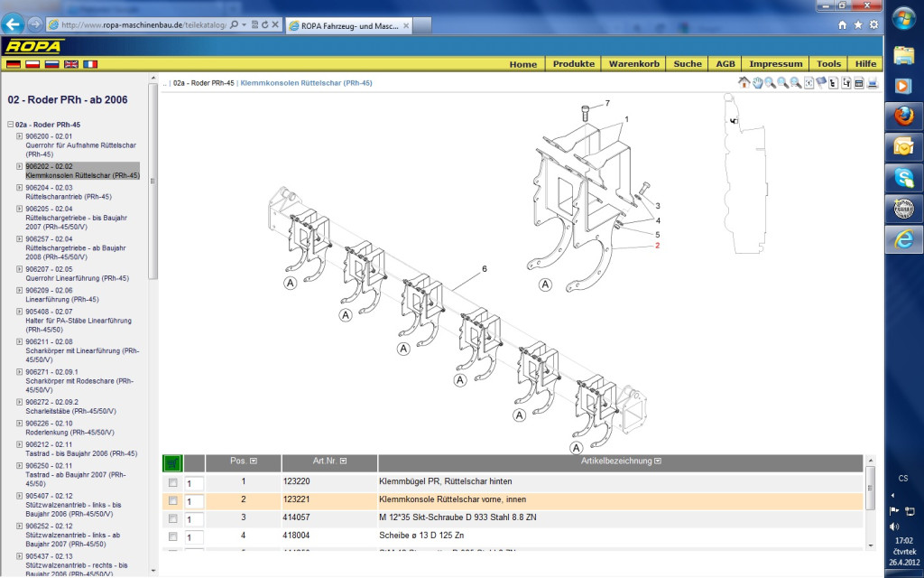Viewport: 924px width, 578px height.
Task: Open the Pos. column dropdown
Action: [254, 461]
